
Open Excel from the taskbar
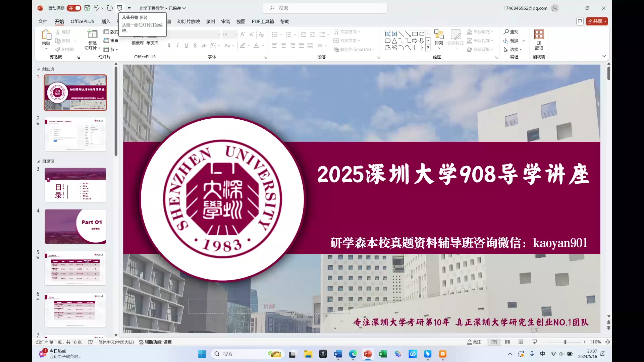(x=383, y=354)
